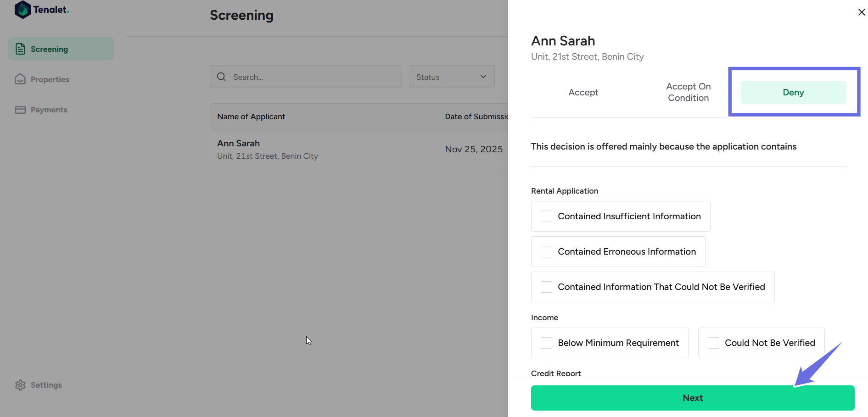This screenshot has height=417, width=868.
Task: Click the Properties house icon
Action: pyautogui.click(x=20, y=79)
